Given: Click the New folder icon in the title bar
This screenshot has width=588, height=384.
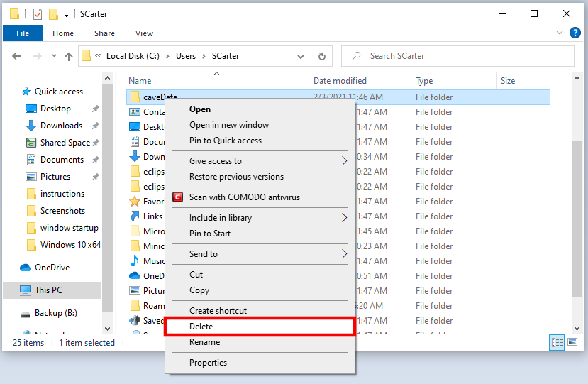Looking at the screenshot, I should click(54, 14).
